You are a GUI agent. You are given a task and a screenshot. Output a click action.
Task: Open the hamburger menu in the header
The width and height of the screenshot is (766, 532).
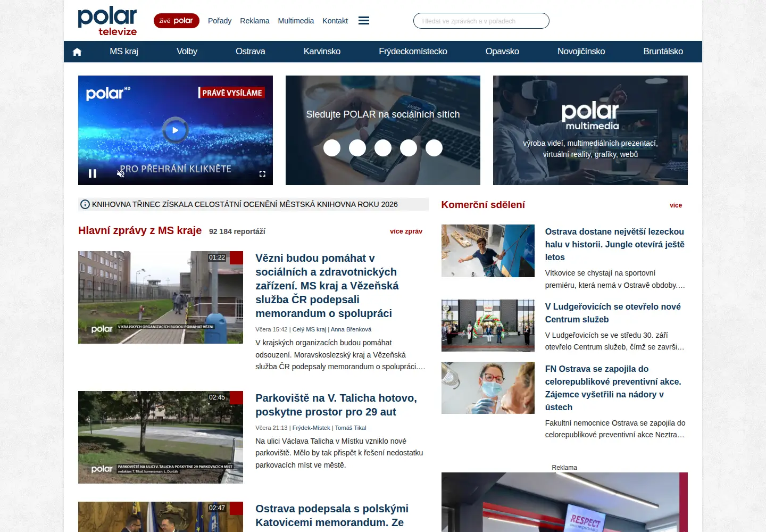click(364, 21)
